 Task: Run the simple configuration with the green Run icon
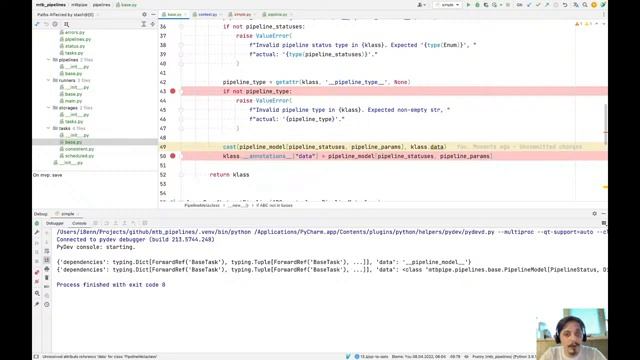pos(469,5)
